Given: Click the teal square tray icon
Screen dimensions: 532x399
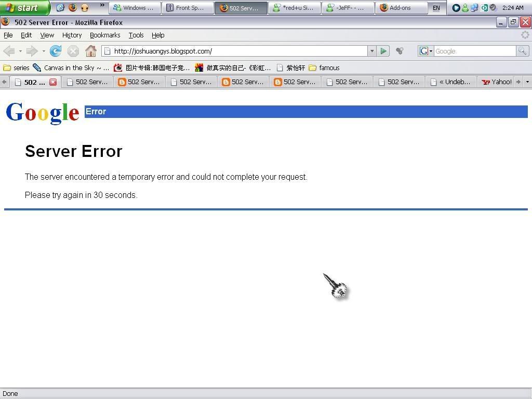Looking at the screenshot, I should coord(484,8).
